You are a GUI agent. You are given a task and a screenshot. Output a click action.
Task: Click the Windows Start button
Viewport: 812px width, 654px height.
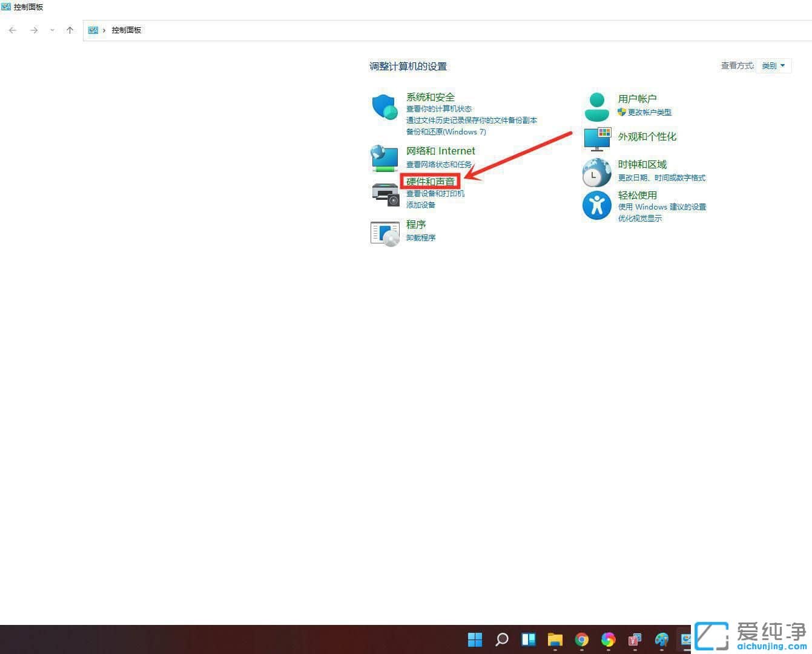click(x=475, y=639)
